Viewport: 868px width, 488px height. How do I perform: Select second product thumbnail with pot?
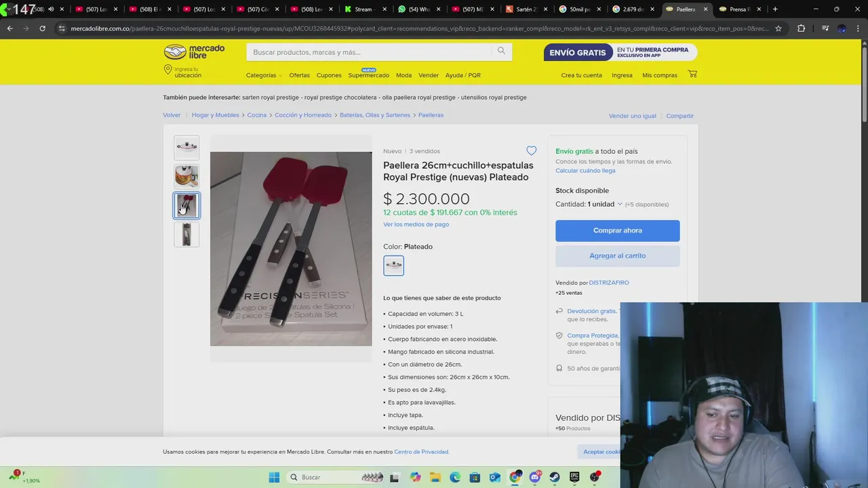point(186,176)
